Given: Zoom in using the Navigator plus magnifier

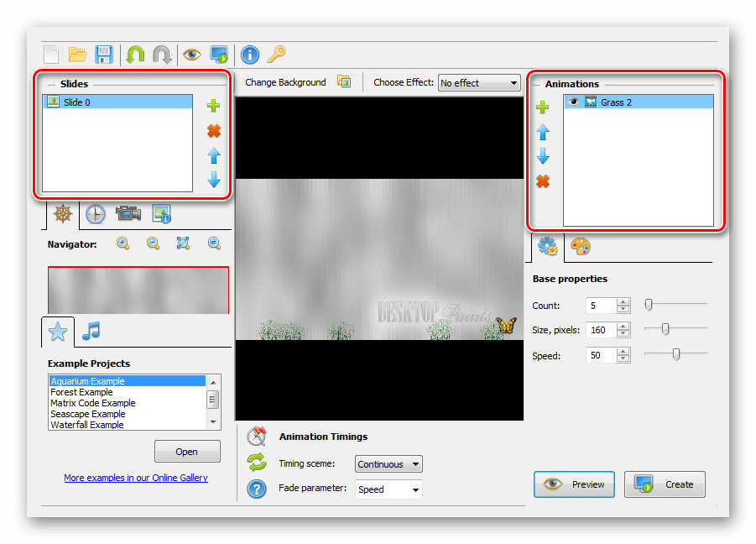Looking at the screenshot, I should click(123, 243).
